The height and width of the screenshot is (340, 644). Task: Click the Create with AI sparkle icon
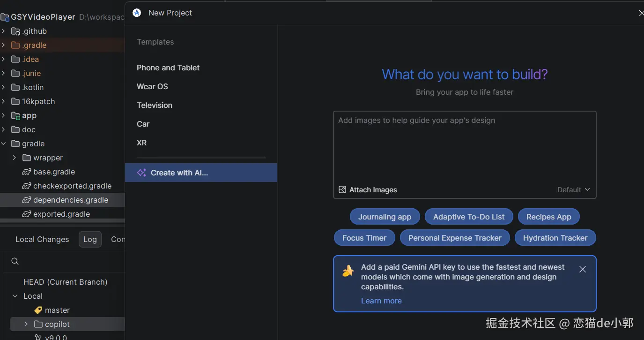pyautogui.click(x=141, y=173)
